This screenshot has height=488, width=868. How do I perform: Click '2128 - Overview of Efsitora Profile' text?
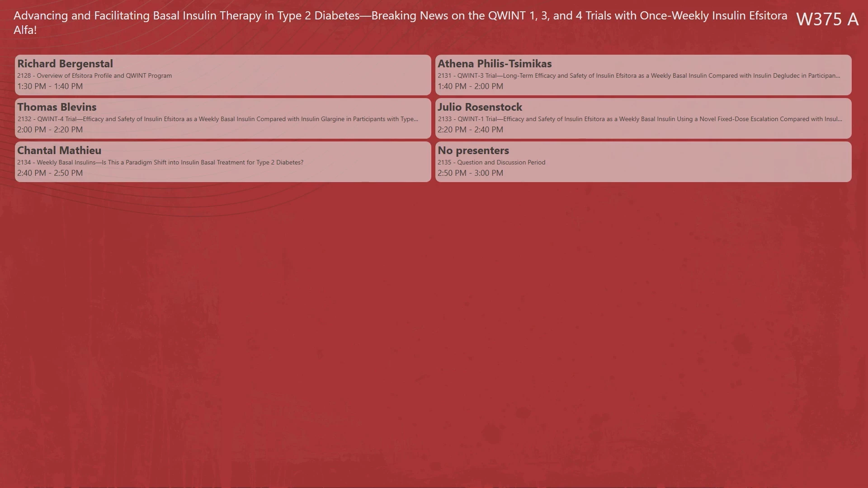pyautogui.click(x=94, y=75)
